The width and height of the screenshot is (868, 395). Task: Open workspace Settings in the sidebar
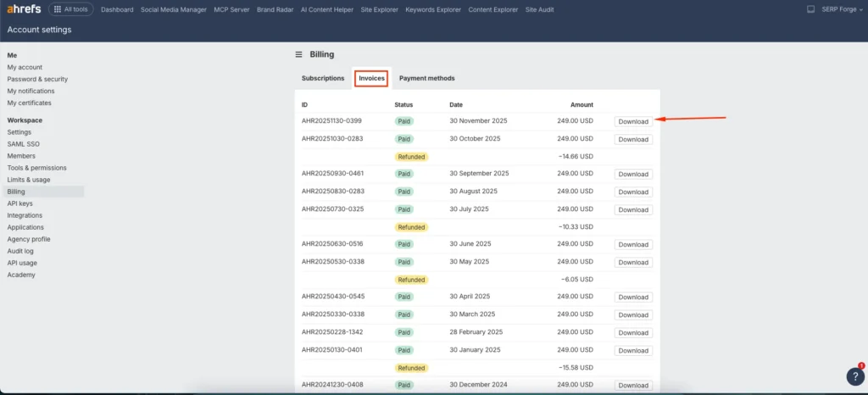(19, 132)
